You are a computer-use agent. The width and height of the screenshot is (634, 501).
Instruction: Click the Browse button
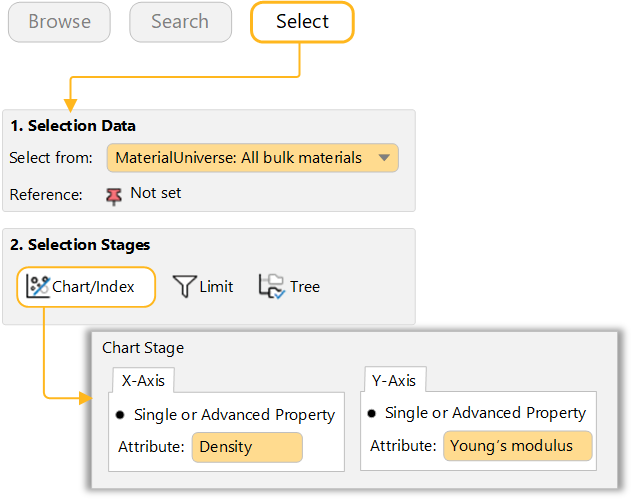pyautogui.click(x=59, y=22)
